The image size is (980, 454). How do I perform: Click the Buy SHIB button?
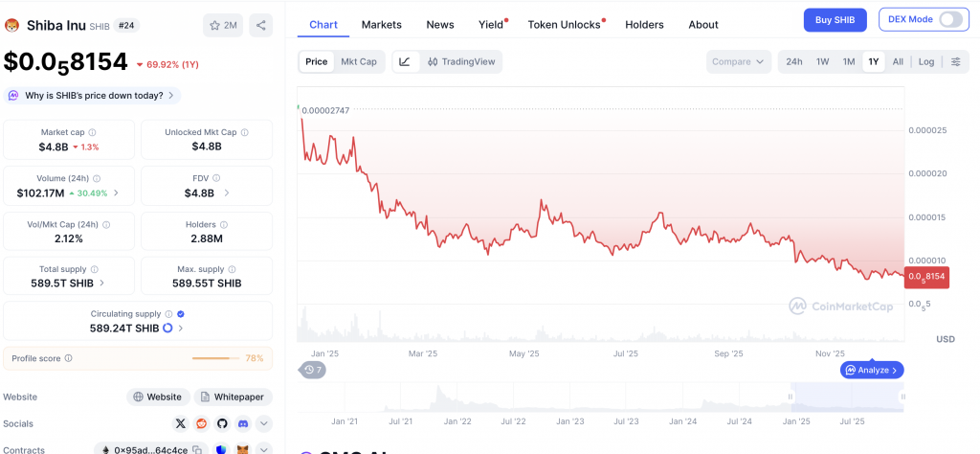(x=835, y=19)
